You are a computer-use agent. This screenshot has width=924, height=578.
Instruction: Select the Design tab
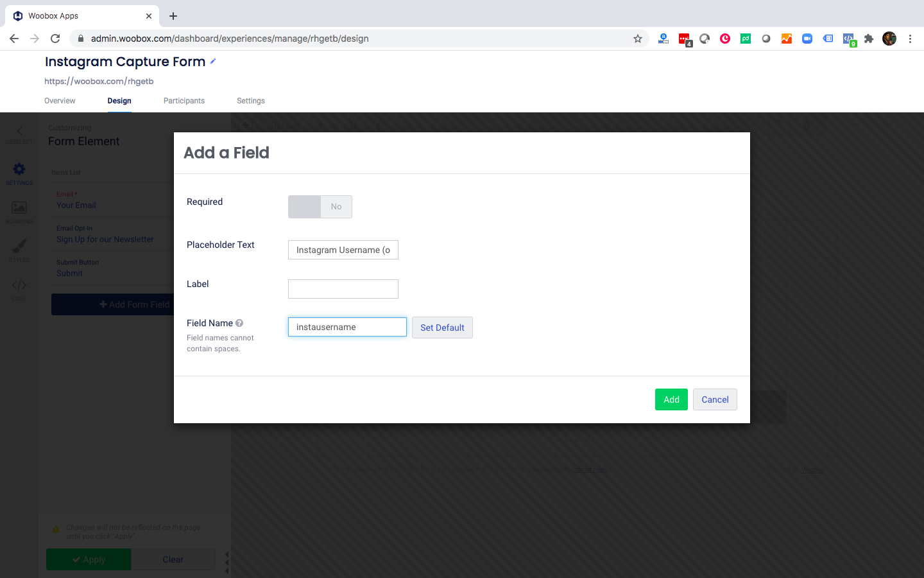point(119,101)
